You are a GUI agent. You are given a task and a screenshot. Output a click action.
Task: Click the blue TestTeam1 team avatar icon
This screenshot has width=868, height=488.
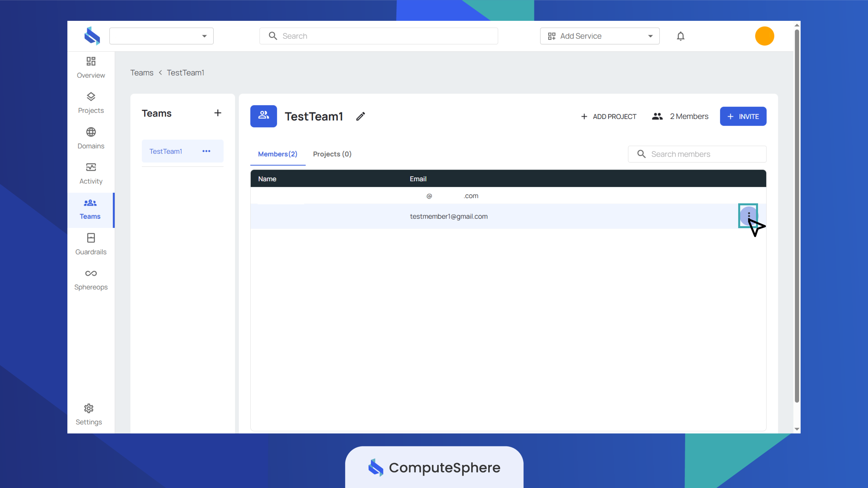[264, 116]
